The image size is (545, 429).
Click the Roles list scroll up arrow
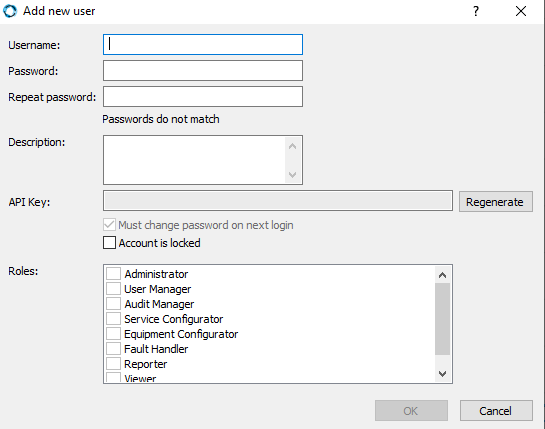click(x=442, y=275)
